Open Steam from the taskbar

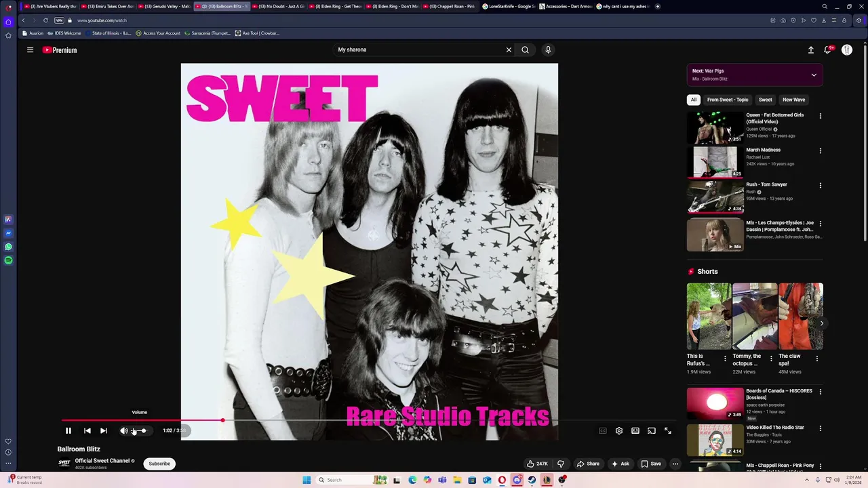532,480
